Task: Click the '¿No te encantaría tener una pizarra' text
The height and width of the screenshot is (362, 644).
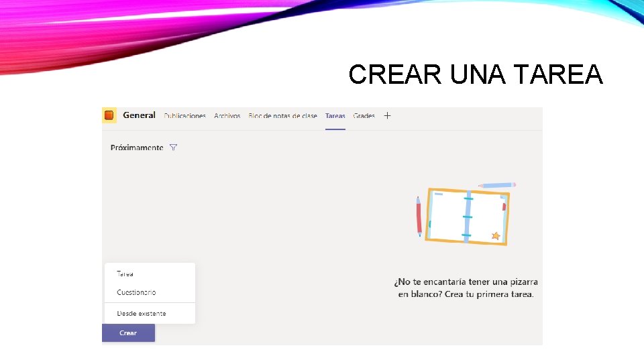Action: point(466,282)
